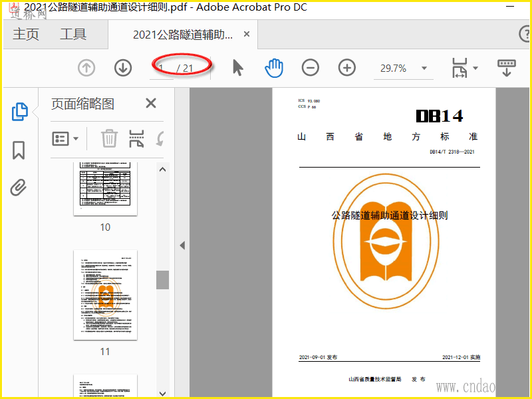Click the current page number field
The height and width of the screenshot is (399, 532).
pyautogui.click(x=162, y=68)
